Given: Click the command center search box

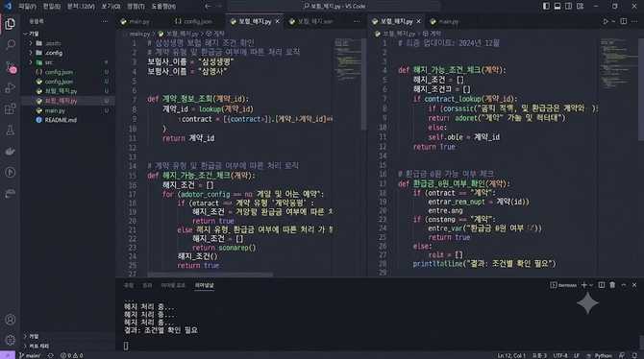Looking at the screenshot, I should (x=334, y=6).
